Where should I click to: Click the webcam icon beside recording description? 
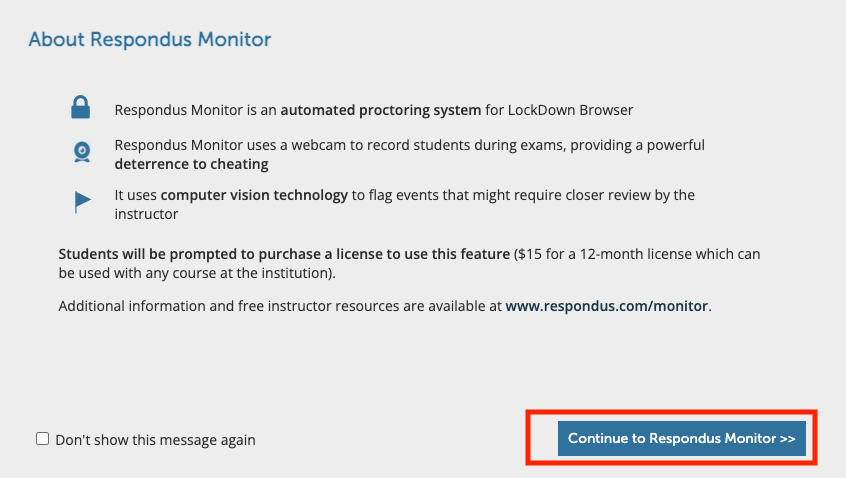click(x=82, y=152)
